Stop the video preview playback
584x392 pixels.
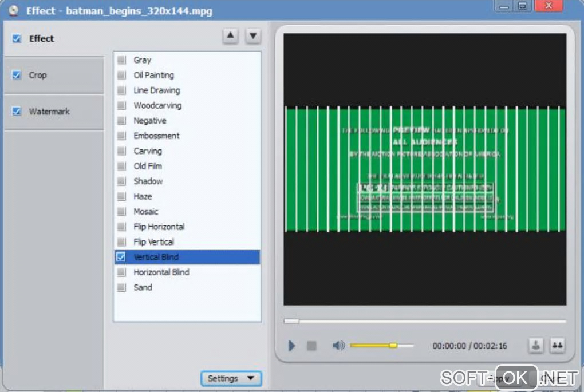pos(311,346)
